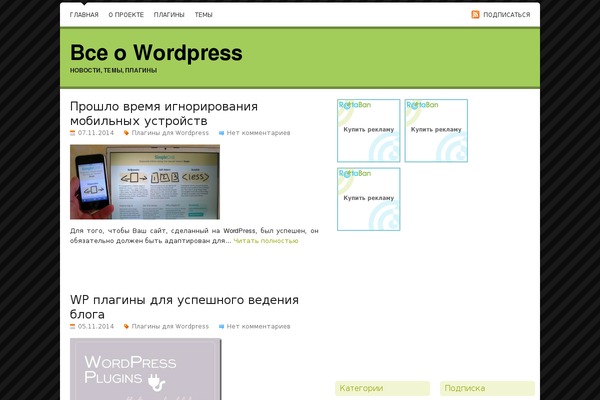Go to О ПРОЕКТЕ page

(x=126, y=15)
